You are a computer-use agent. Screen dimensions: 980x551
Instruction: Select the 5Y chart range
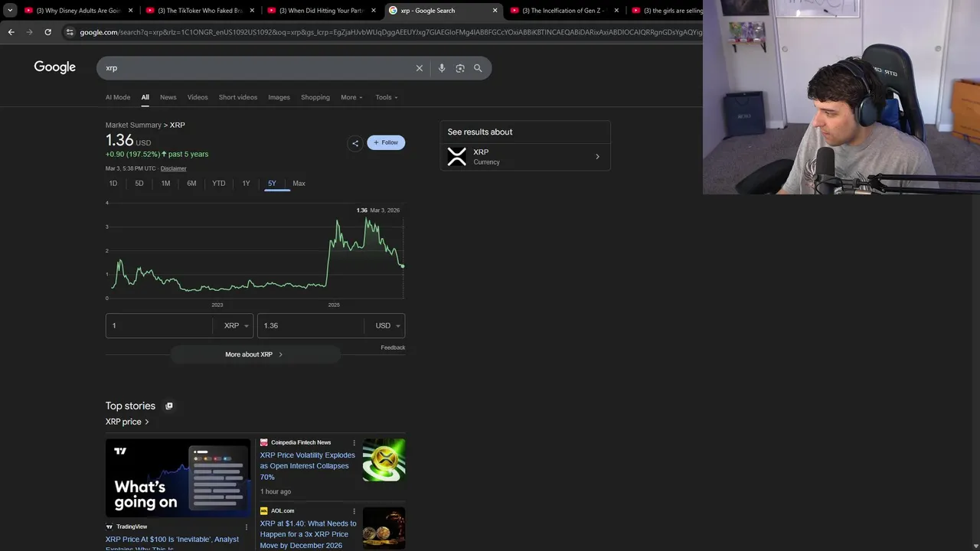point(272,184)
